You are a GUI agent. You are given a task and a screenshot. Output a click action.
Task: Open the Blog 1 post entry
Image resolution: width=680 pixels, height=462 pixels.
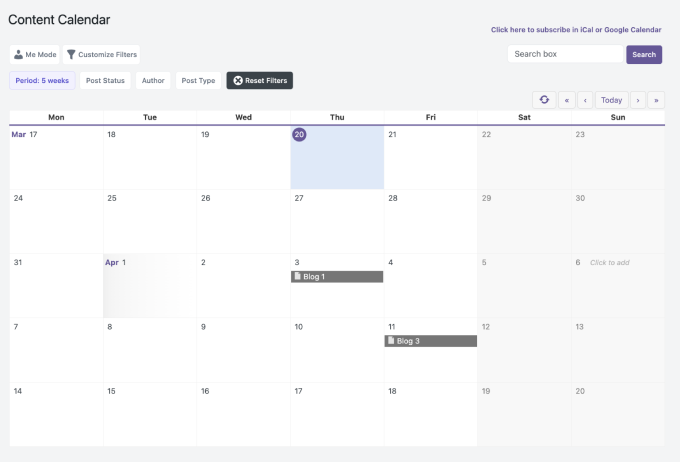tap(337, 276)
